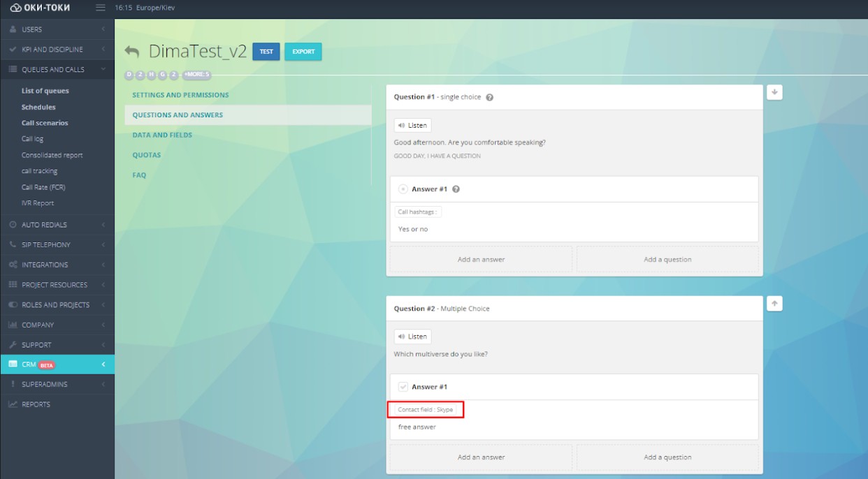Click the 'Call hashtags :' field tag
This screenshot has width=868, height=479.
[418, 212]
